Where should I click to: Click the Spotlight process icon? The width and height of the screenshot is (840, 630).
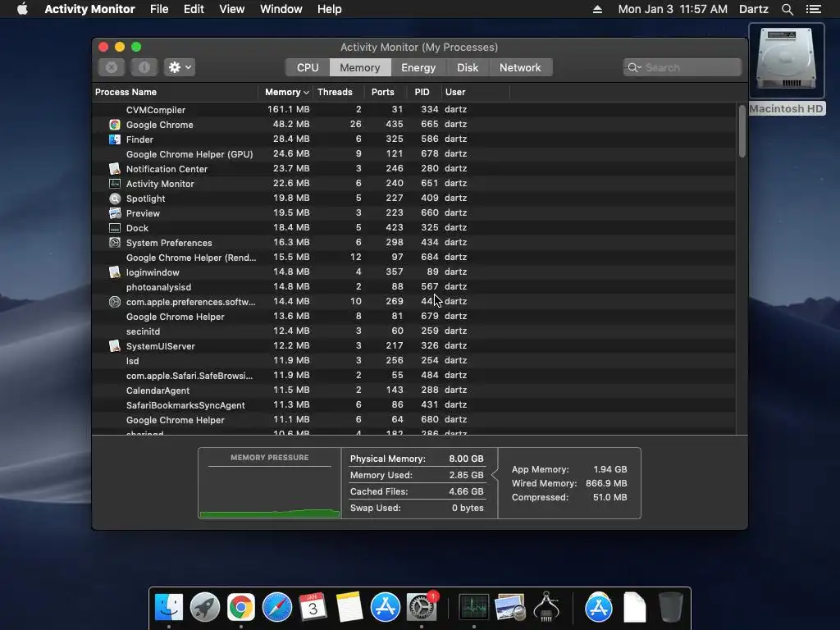click(115, 199)
